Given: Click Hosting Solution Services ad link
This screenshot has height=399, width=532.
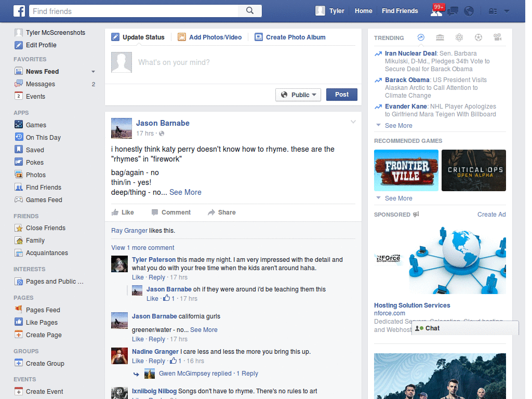Looking at the screenshot, I should coord(412,305).
